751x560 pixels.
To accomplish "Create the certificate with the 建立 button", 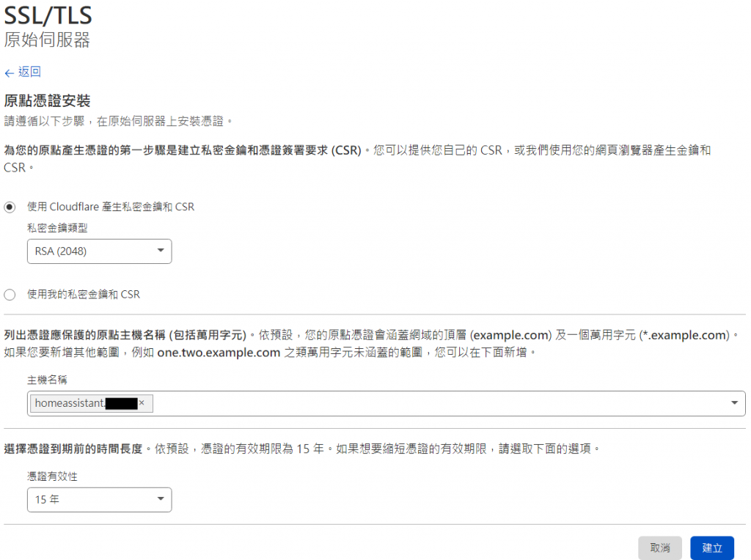I will pyautogui.click(x=711, y=548).
